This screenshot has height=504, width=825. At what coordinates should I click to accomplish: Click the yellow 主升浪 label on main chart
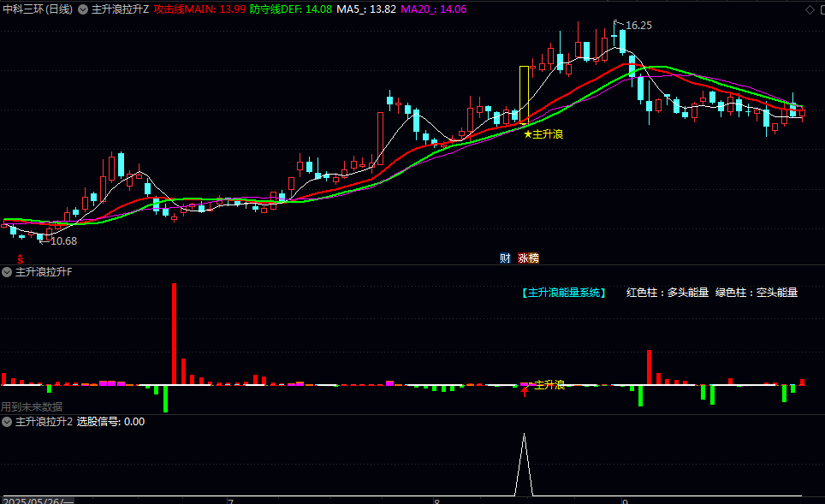(548, 134)
